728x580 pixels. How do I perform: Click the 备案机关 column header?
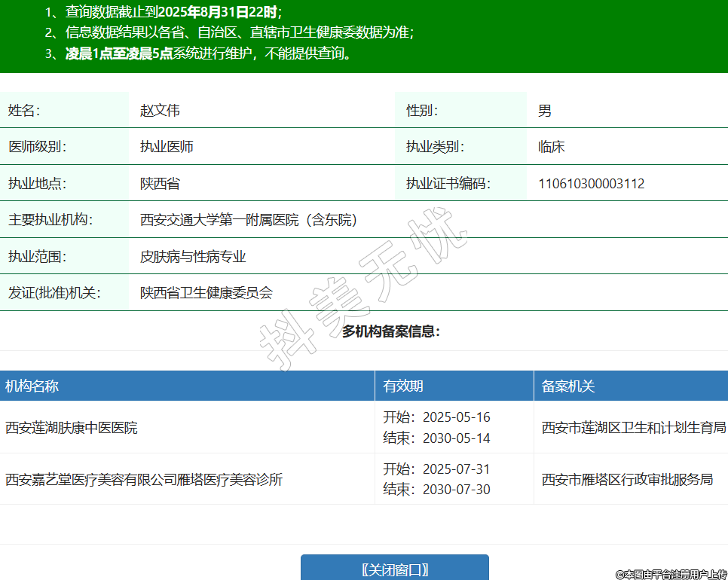(x=567, y=386)
